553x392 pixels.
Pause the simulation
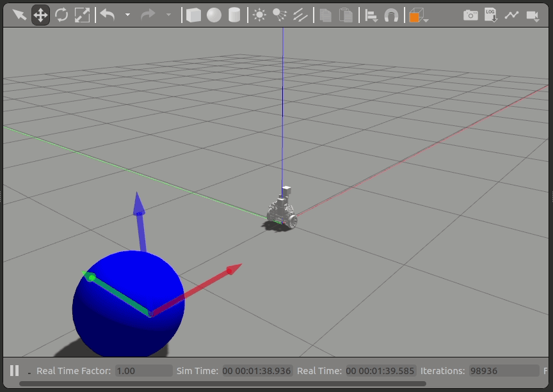(x=15, y=370)
